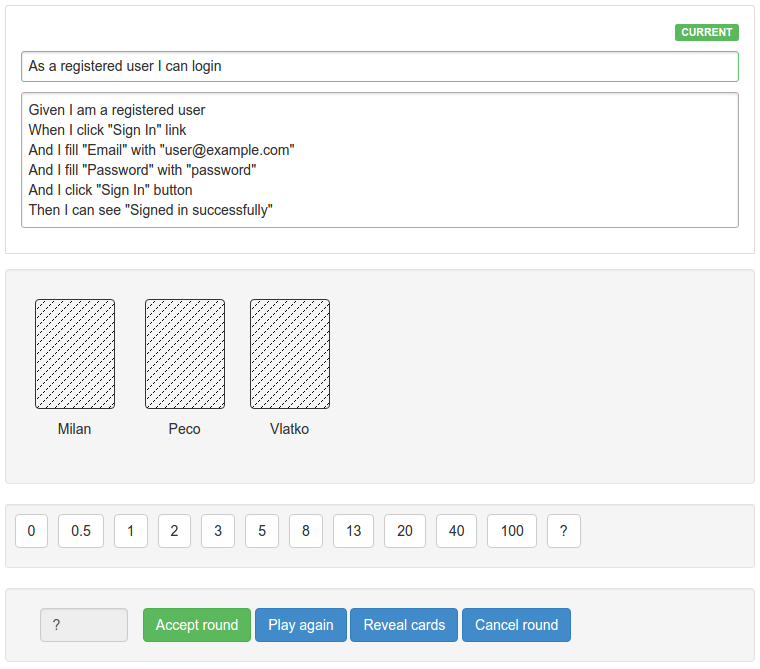Choose the 0.5 point card
Image resolution: width=760 pixels, height=669 pixels.
point(81,531)
